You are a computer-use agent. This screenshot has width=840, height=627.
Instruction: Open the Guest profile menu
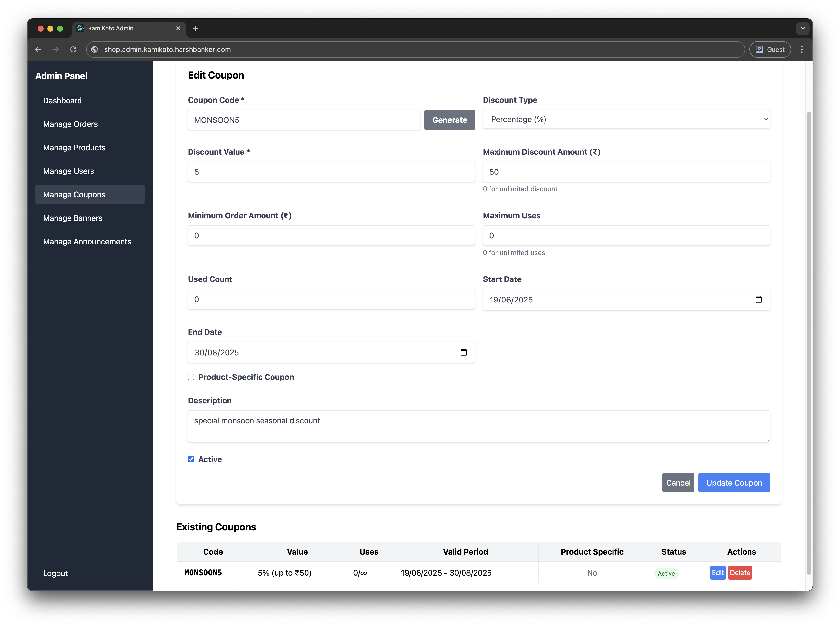pyautogui.click(x=770, y=49)
